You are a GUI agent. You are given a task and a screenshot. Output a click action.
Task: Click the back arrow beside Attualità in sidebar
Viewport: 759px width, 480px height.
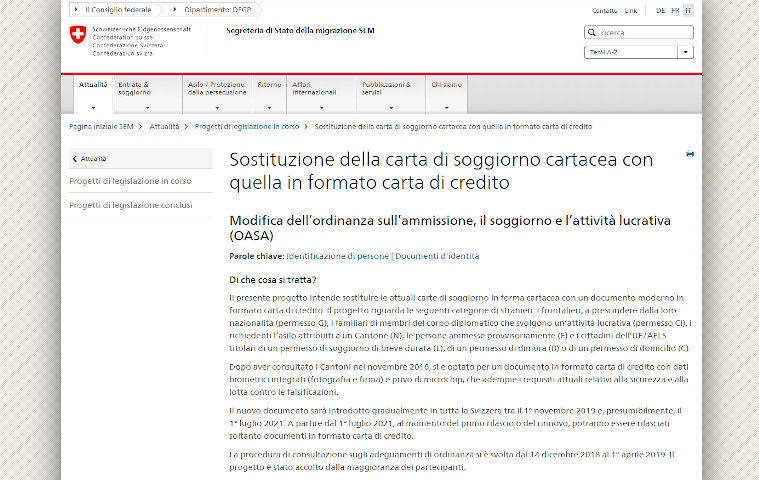pyautogui.click(x=74, y=158)
